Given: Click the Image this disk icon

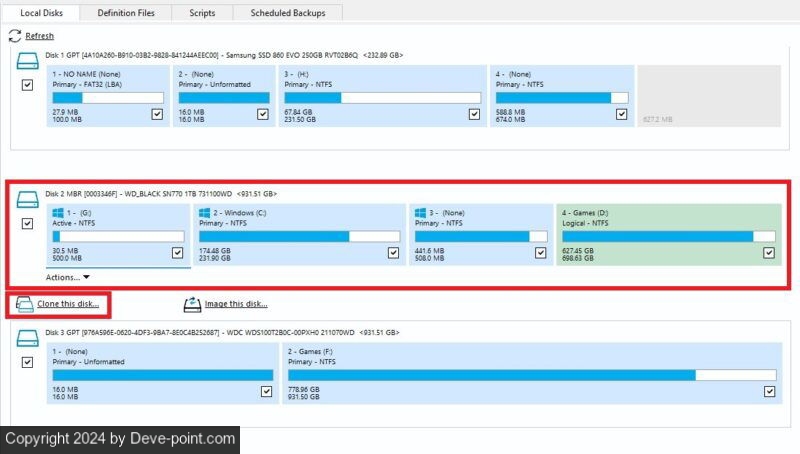Looking at the screenshot, I should coord(191,303).
